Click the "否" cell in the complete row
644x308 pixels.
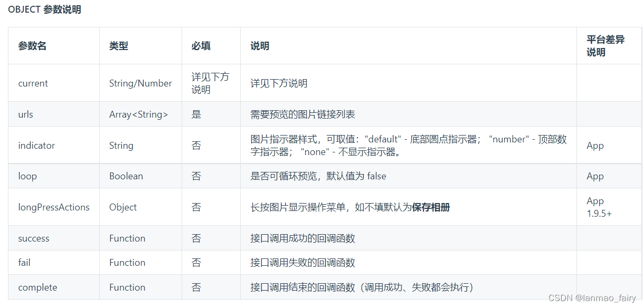pos(196,287)
